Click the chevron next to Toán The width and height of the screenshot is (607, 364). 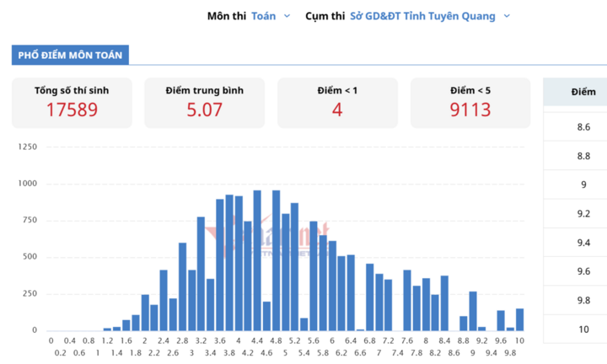(x=287, y=16)
